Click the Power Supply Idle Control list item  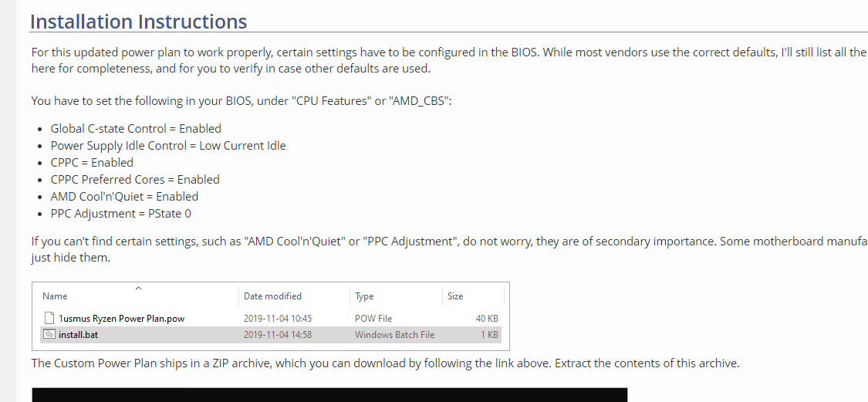[168, 146]
